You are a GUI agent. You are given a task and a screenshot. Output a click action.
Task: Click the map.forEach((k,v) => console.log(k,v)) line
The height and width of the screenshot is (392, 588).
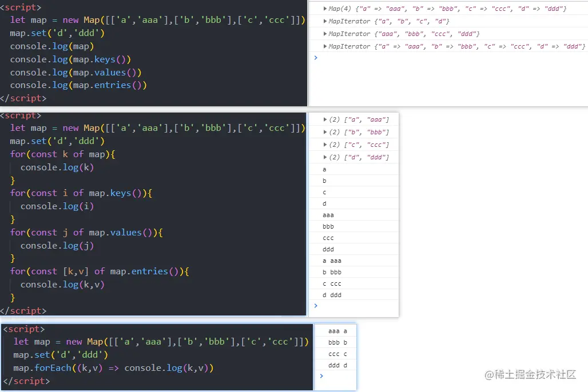113,368
